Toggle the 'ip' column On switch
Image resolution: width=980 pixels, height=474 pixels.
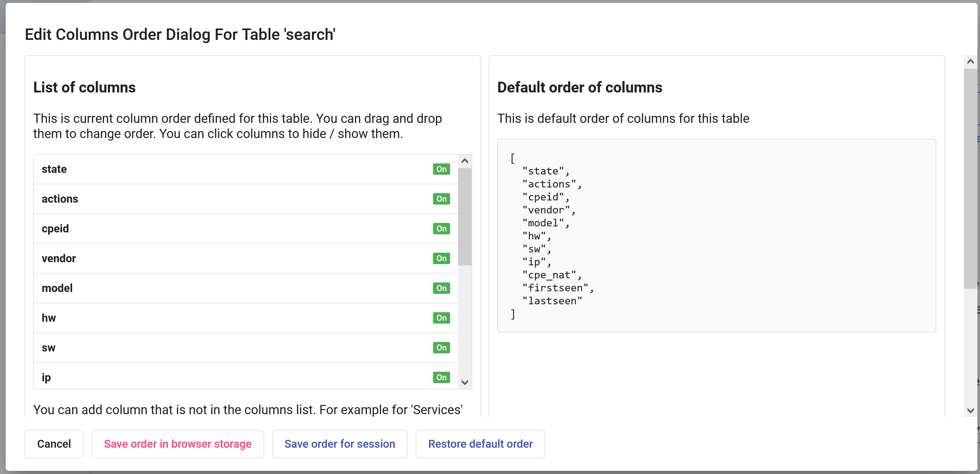441,377
